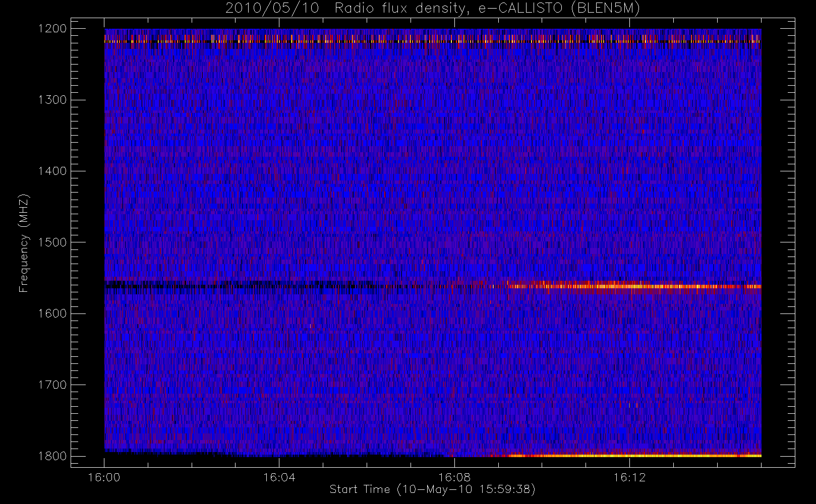The image size is (816, 504).
Task: Click the orange-speckled interference line near 1215 MHz
Action: pos(433,39)
